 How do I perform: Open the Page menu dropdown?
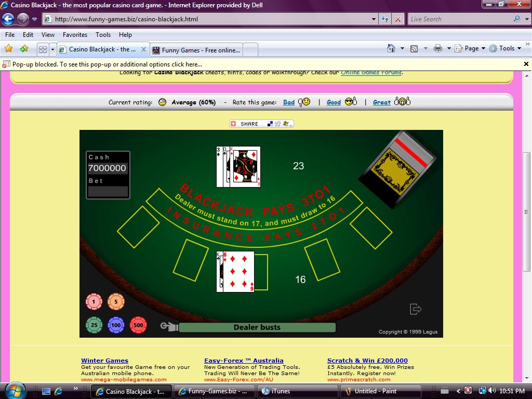click(x=470, y=48)
